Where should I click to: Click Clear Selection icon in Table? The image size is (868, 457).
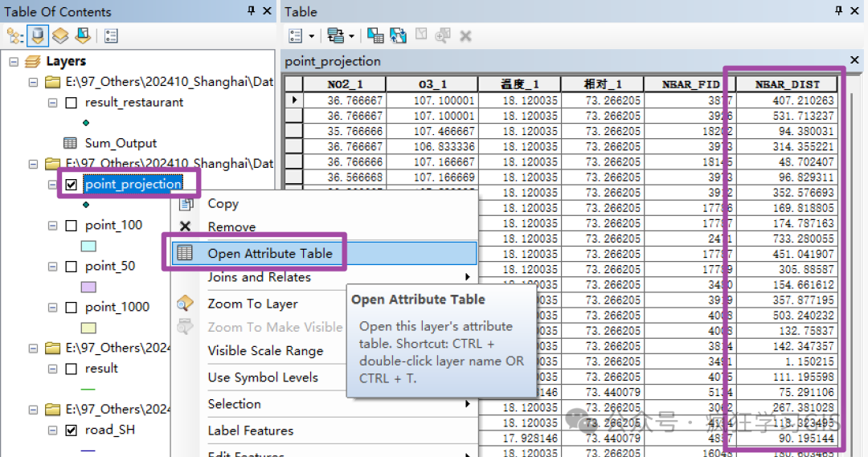pos(421,35)
